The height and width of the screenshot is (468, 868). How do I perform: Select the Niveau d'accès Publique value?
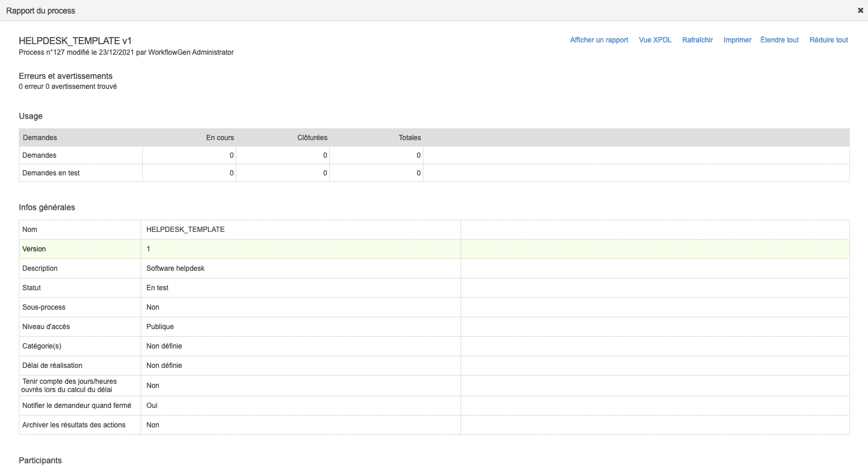[x=160, y=327]
